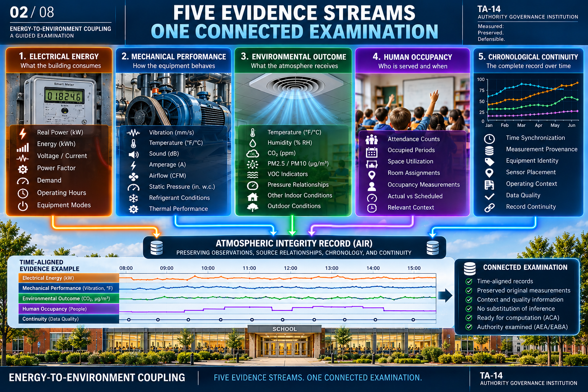This screenshot has height=392, width=588.
Task: Click the orange Electrical Energy (kW) row label
Action: 69,278
